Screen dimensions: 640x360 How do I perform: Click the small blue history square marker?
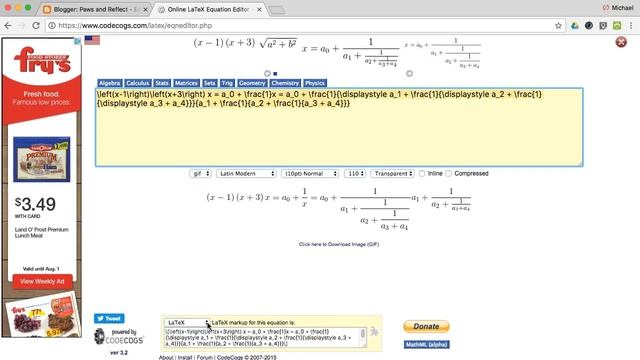(x=275, y=74)
